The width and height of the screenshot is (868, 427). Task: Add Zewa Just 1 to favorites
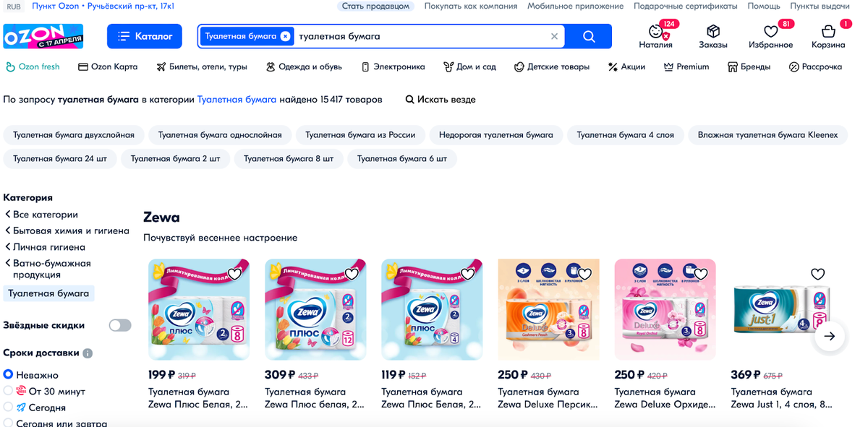point(817,274)
